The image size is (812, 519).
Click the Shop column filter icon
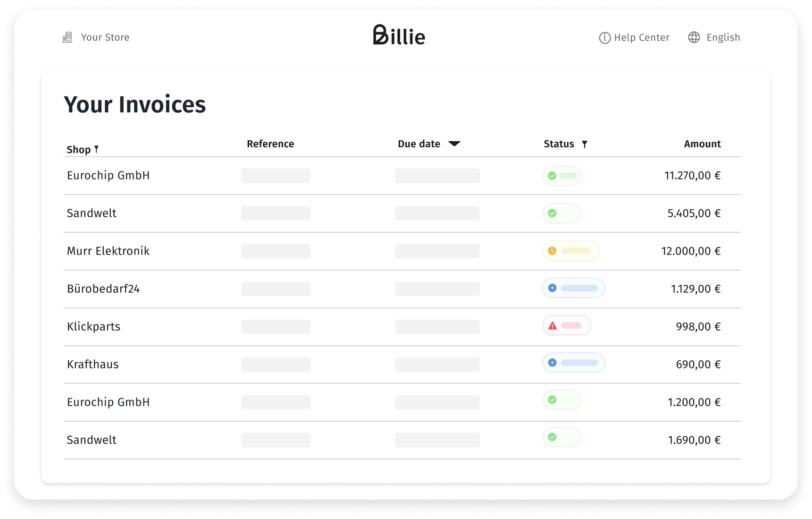coord(96,149)
